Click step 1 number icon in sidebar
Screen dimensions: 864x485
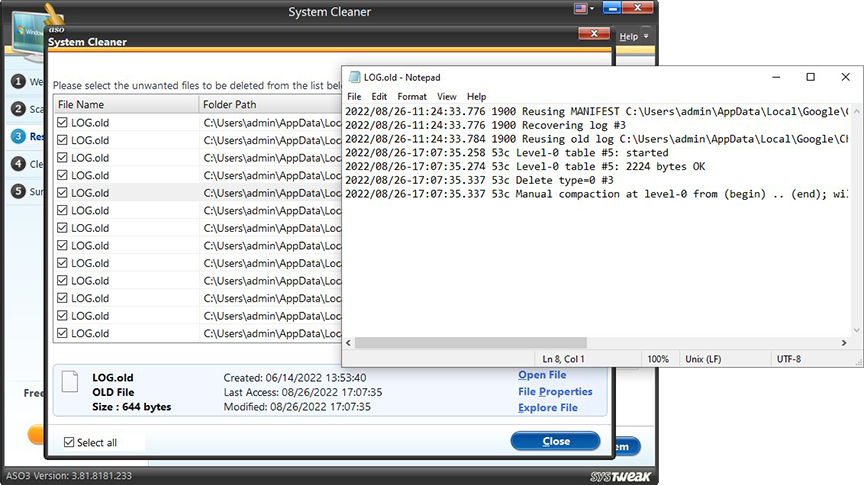[x=18, y=82]
